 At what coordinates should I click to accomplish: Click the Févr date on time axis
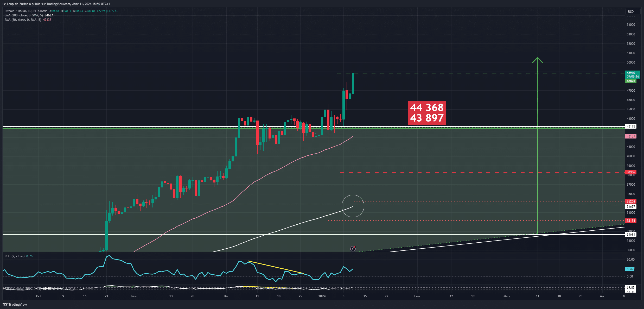[417, 296]
